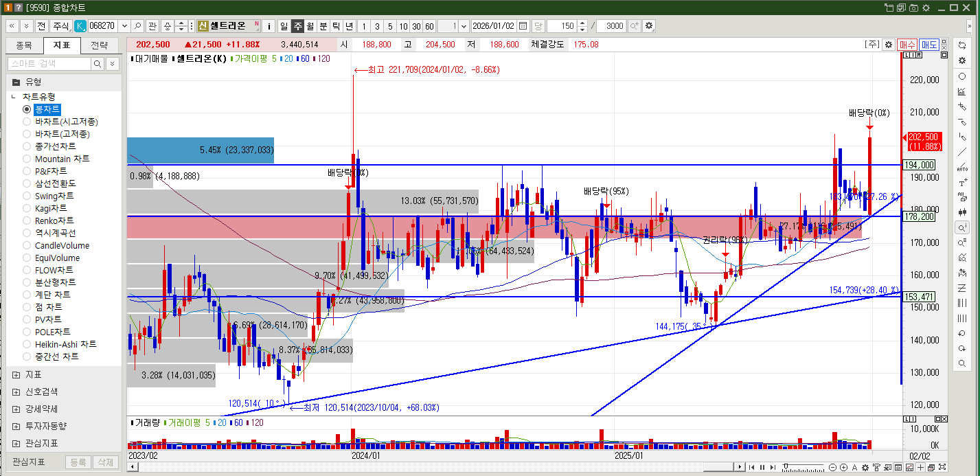
Task: Select 삼선전환도 chart type
Action: [x=27, y=183]
